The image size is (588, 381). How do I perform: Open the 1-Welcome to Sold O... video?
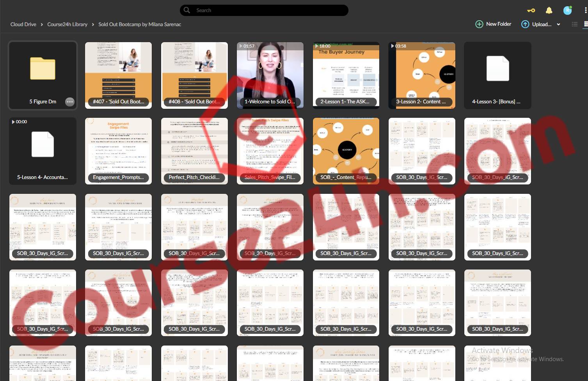[270, 75]
